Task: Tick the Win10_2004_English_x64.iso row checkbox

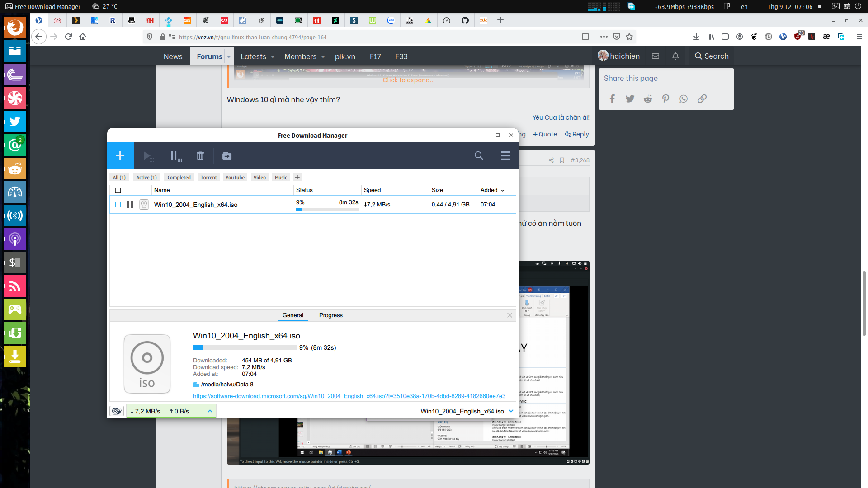Action: (118, 205)
